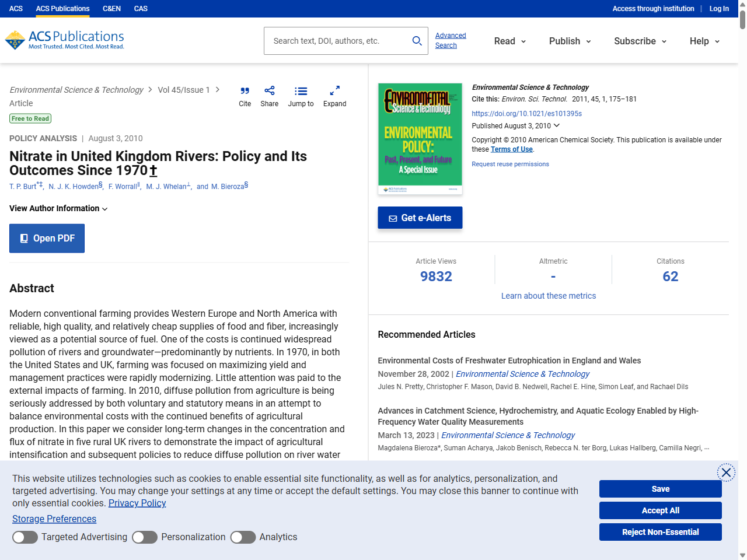Open the Cite dialog
The image size is (747, 560).
(x=245, y=96)
